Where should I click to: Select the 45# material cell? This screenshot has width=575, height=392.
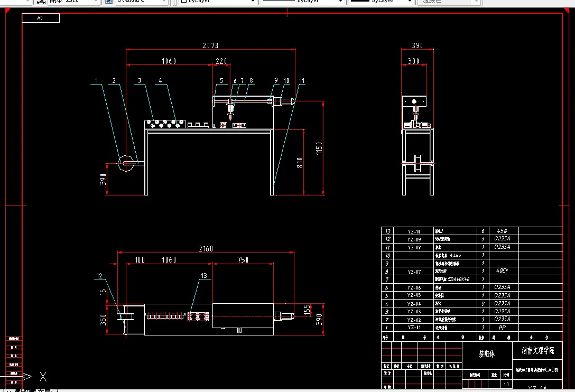(x=504, y=231)
